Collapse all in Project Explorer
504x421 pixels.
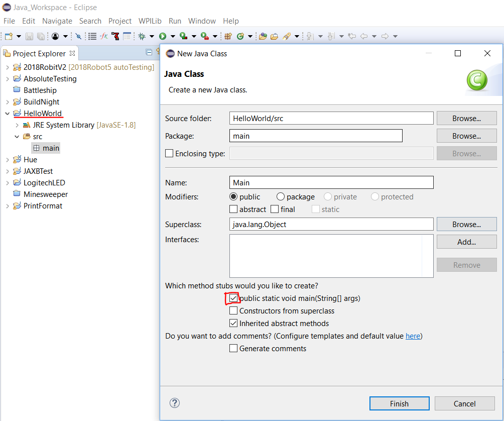(x=149, y=52)
